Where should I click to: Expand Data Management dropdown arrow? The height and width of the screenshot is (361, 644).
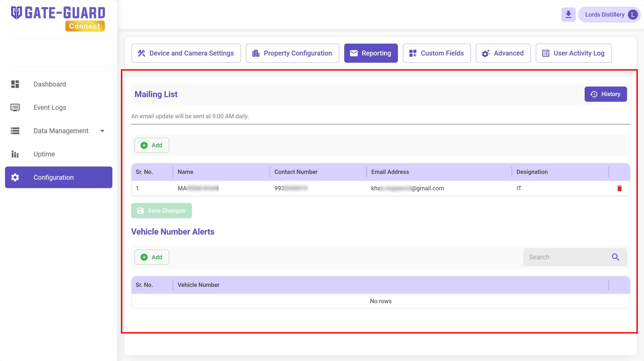click(102, 131)
